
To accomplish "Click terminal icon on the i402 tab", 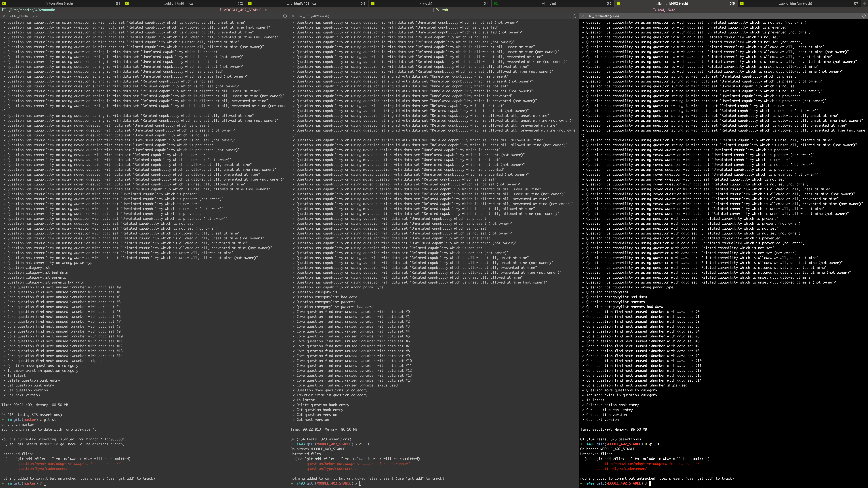I will click(619, 3).
